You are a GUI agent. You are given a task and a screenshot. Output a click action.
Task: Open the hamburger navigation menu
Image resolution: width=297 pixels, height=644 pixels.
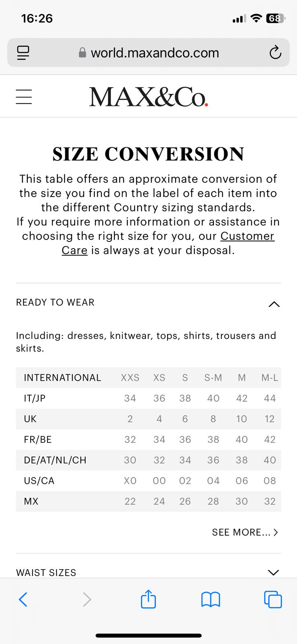click(x=24, y=97)
